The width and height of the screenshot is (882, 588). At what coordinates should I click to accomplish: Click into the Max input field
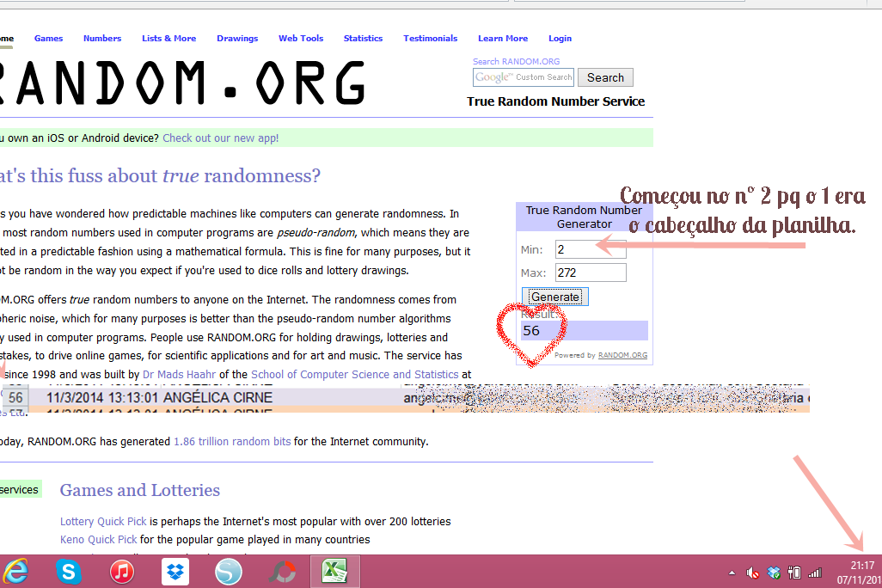[x=591, y=273]
